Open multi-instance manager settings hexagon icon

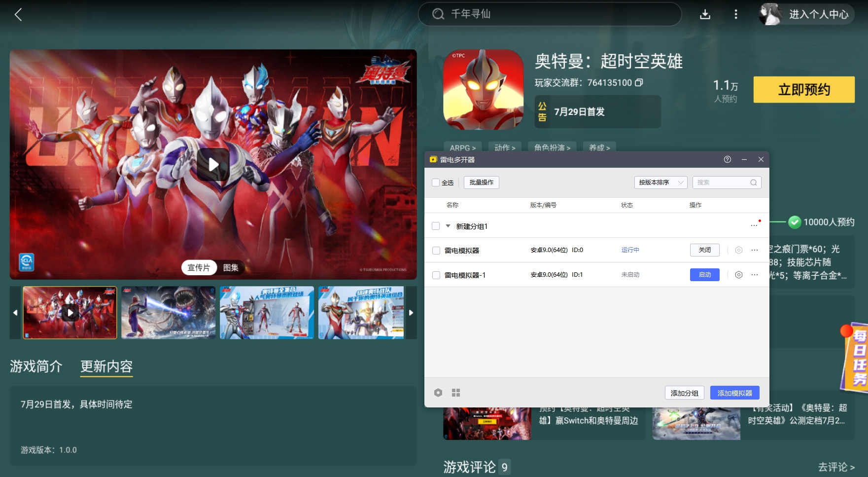tap(438, 393)
